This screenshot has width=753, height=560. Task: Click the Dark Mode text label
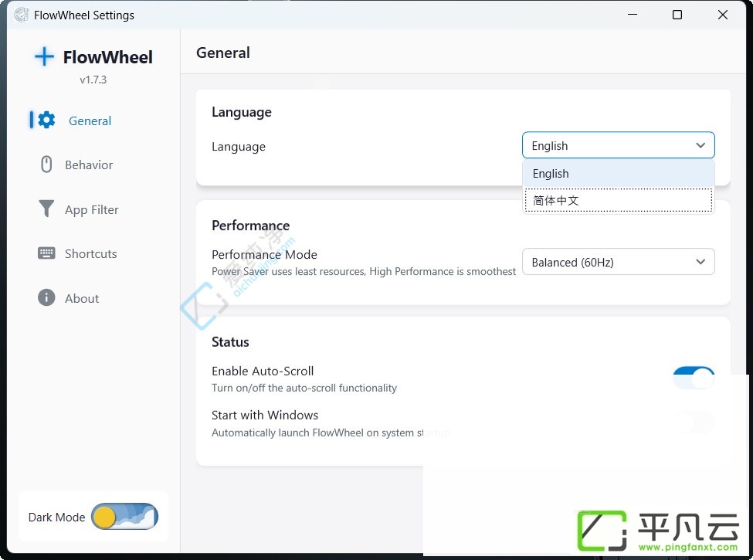click(x=56, y=518)
